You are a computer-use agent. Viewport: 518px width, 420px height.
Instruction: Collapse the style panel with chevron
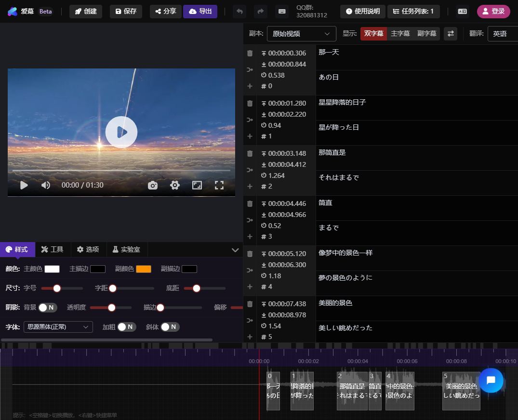[235, 250]
